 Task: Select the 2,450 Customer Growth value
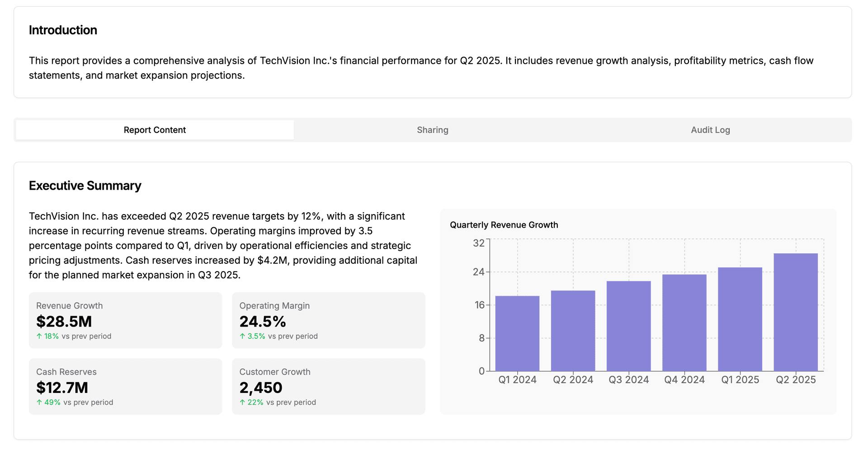[x=261, y=388]
